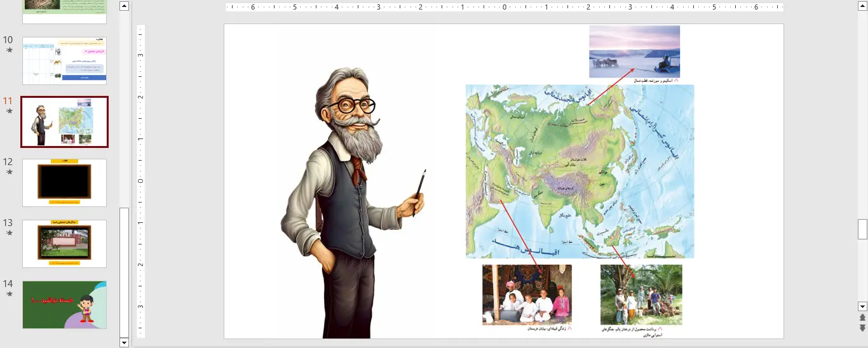Viewport: 868px width, 348px height.
Task: Click the animation star under slide 11
Action: pos(9,111)
